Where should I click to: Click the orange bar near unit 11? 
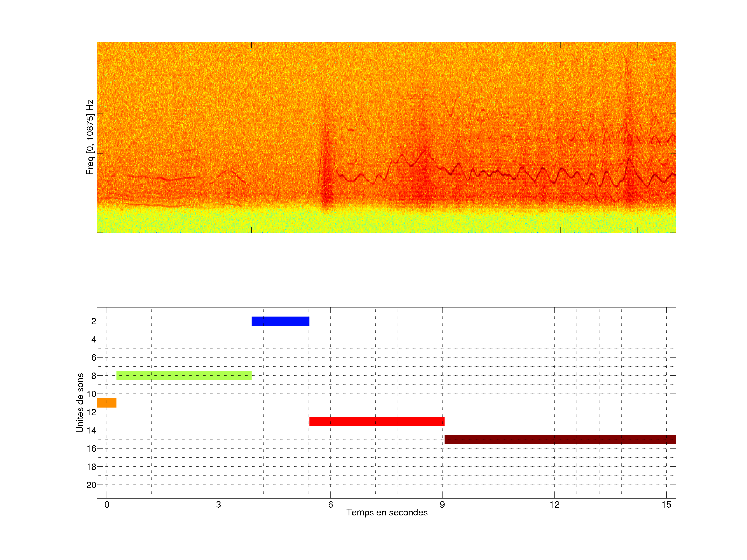107,403
